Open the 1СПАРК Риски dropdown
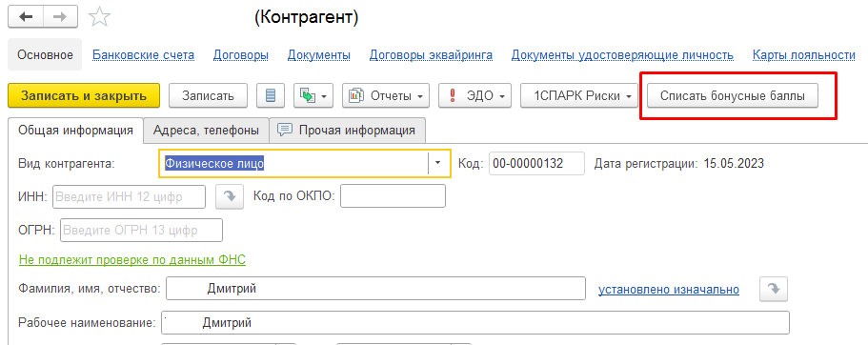The width and height of the screenshot is (868, 345). [x=579, y=96]
